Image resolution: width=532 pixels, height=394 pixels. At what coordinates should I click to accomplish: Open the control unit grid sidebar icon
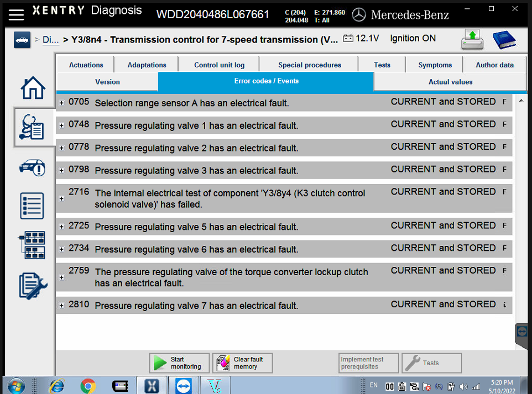[x=33, y=245]
